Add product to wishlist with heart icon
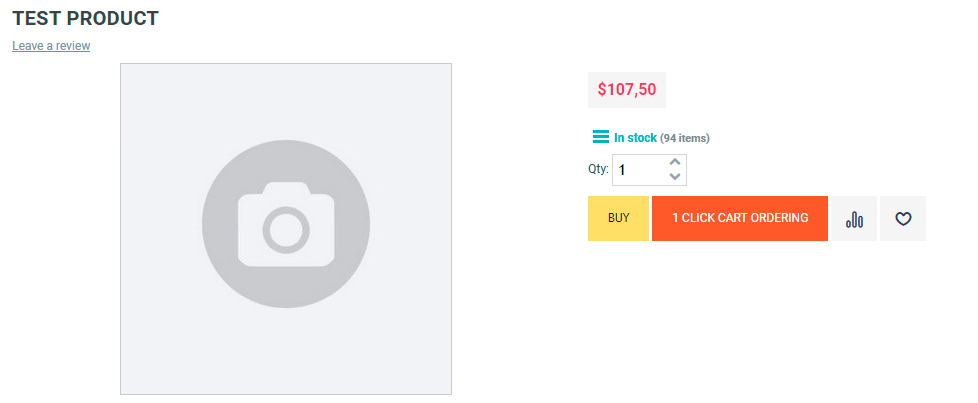The height and width of the screenshot is (403, 978). pos(903,218)
